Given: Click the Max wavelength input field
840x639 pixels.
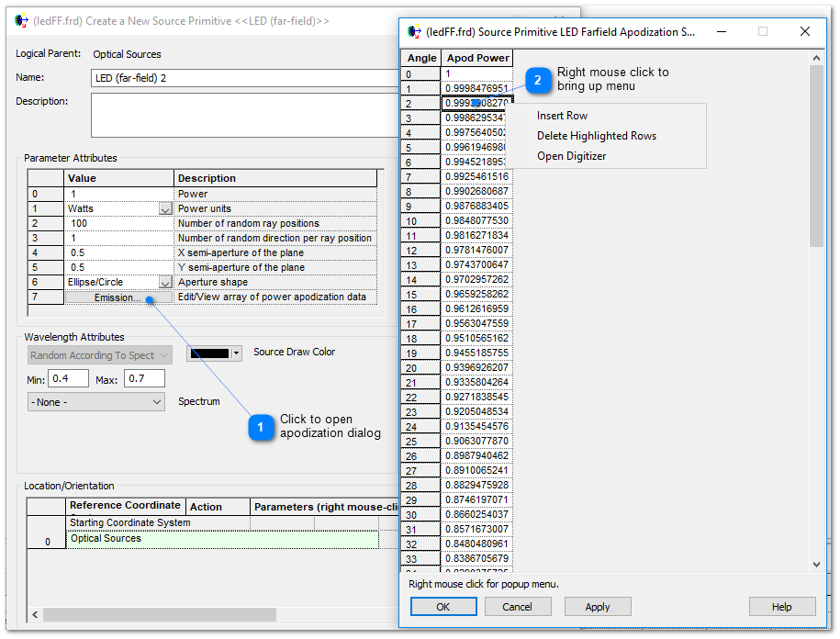Looking at the screenshot, I should (144, 379).
